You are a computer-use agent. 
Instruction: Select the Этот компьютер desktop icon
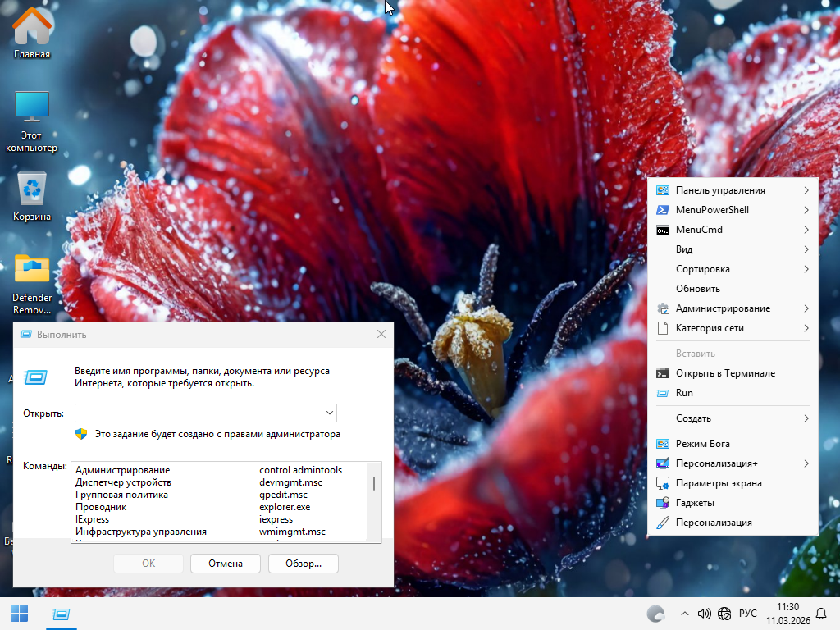(x=32, y=107)
